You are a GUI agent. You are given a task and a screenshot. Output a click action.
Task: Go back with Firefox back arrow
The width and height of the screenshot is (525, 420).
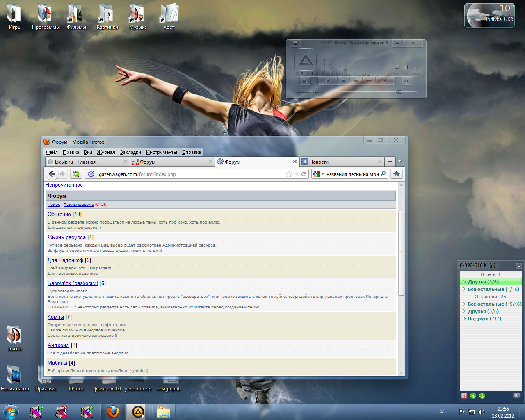tap(52, 174)
